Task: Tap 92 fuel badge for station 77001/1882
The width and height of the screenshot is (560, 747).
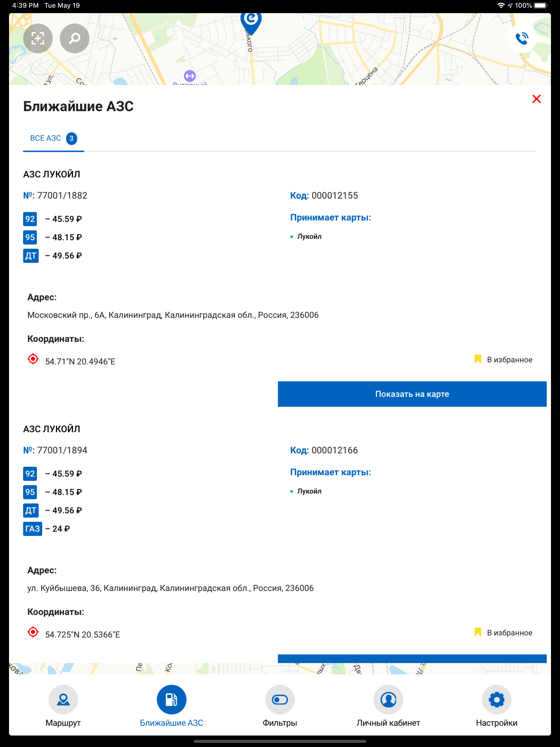Action: click(x=30, y=219)
